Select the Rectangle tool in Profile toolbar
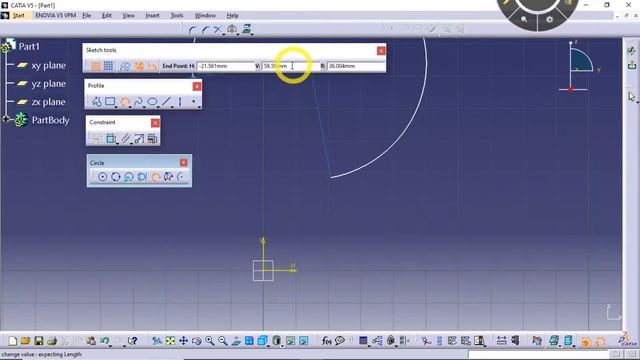640x360 pixels. (x=110, y=102)
